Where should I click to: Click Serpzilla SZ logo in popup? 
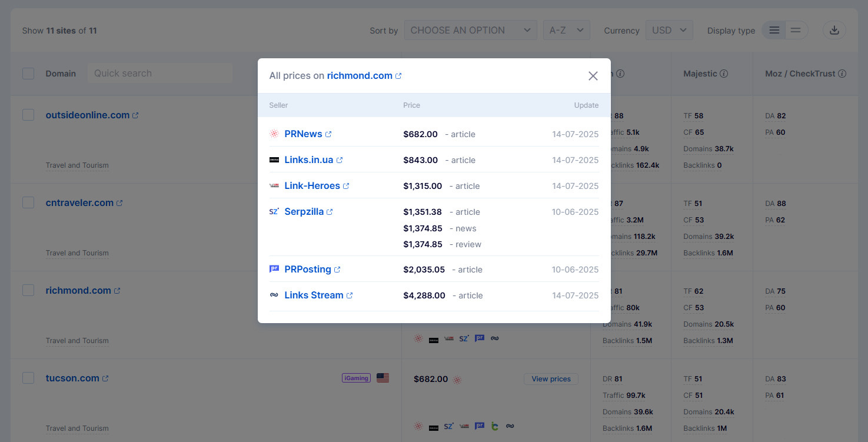pyautogui.click(x=274, y=212)
